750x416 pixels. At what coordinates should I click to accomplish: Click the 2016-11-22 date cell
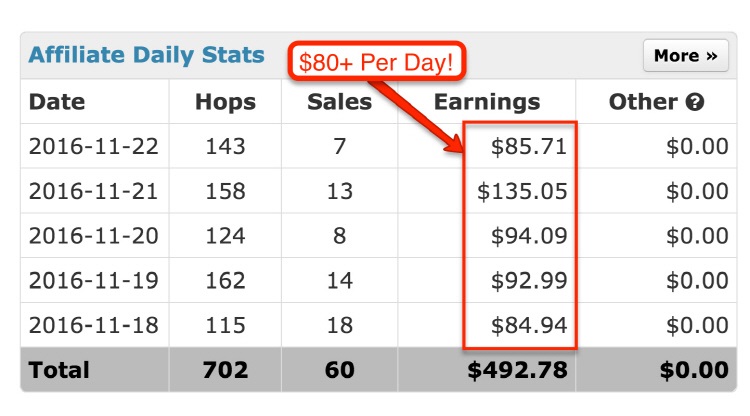click(x=94, y=146)
